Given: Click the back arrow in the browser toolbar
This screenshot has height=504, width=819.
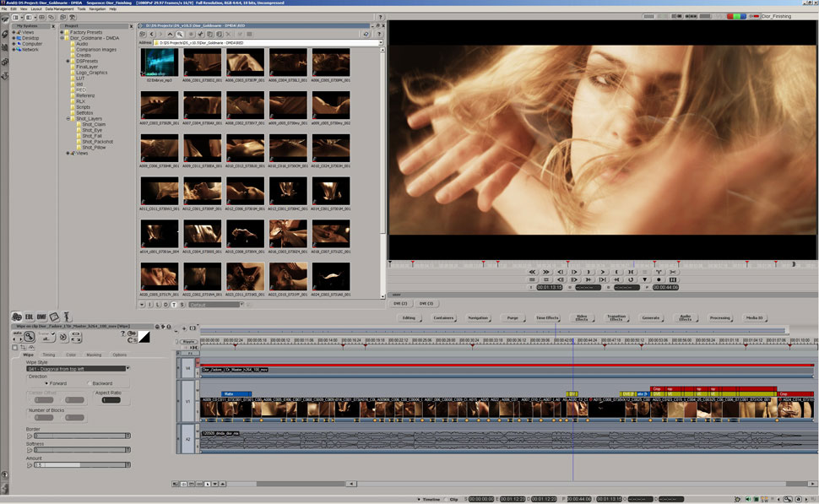Looking at the screenshot, I should point(152,34).
